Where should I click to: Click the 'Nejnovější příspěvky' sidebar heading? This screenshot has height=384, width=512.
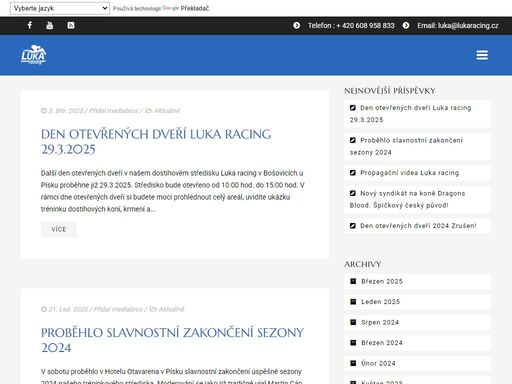click(390, 91)
